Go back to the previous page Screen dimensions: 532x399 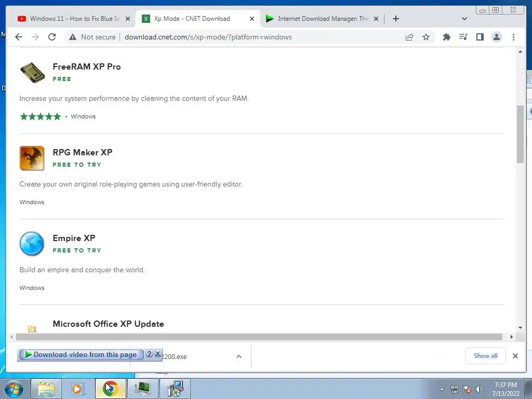click(19, 37)
